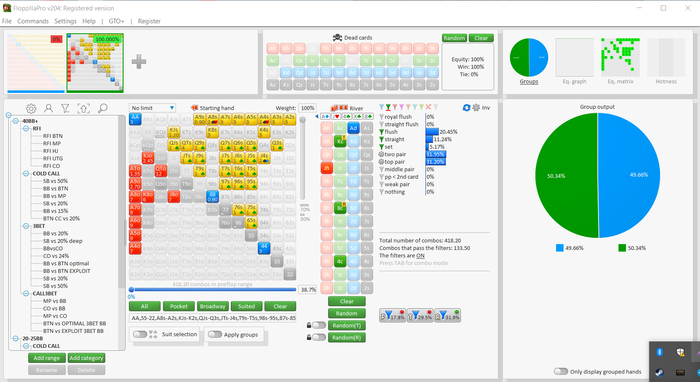Screen dimensions: 700x382
Task: Click the flush filter funnel icon
Action: pyautogui.click(x=382, y=132)
